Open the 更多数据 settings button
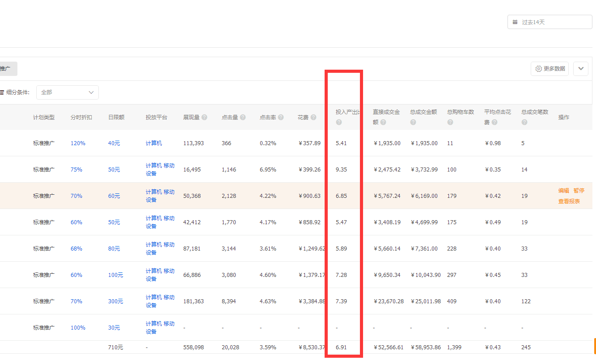Image resolution: width=596 pixels, height=364 pixels. pos(550,69)
